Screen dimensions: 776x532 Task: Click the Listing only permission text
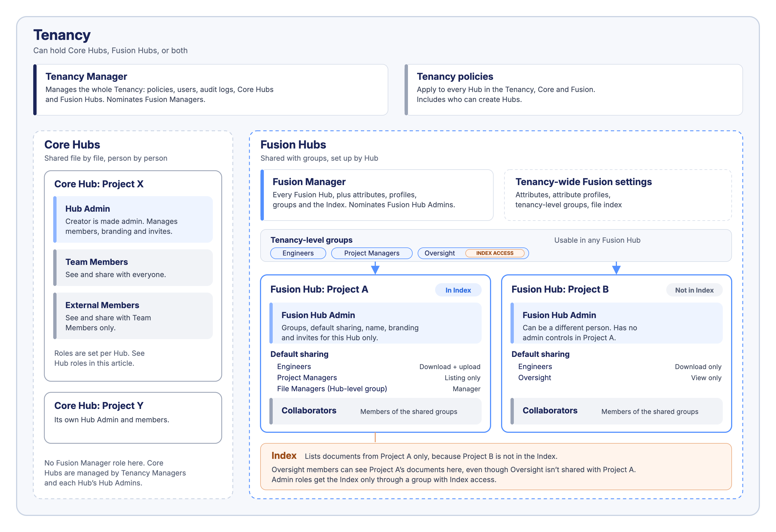point(462,378)
